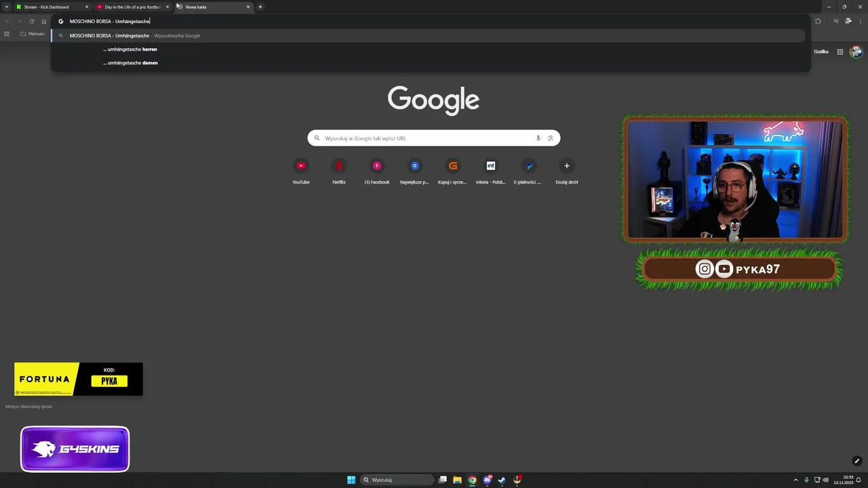Open the Chrome profile avatar
This screenshot has width=868, height=488.
point(848,21)
